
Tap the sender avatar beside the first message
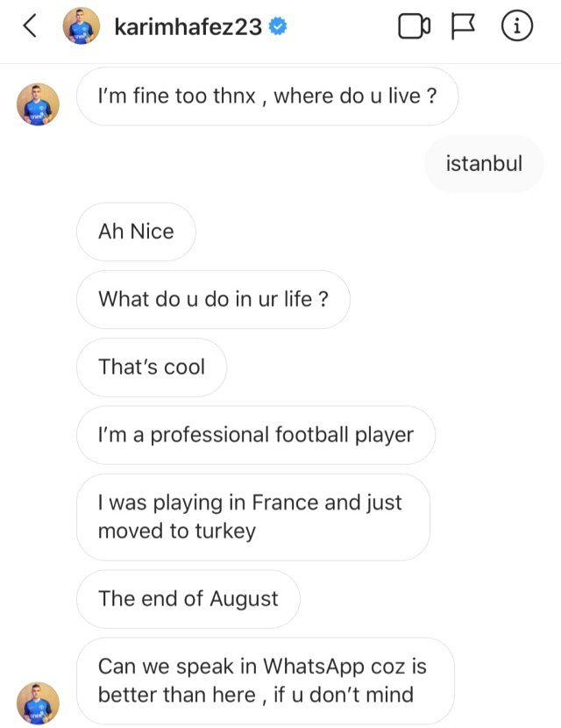(x=38, y=104)
